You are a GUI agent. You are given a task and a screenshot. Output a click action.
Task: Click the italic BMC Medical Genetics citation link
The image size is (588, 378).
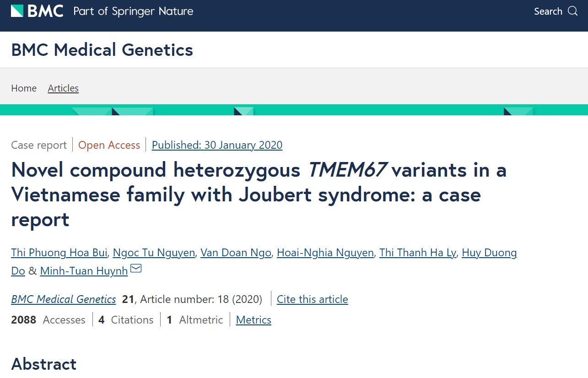(x=64, y=299)
